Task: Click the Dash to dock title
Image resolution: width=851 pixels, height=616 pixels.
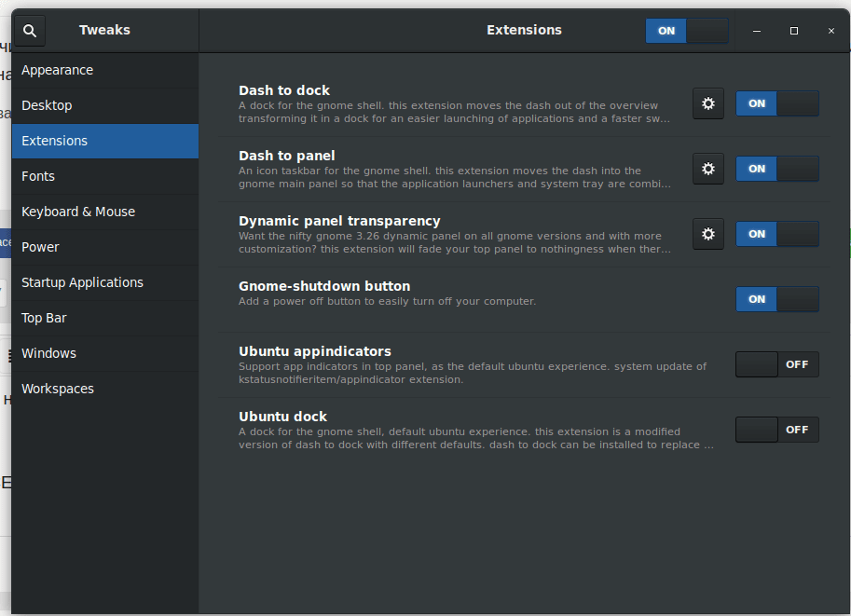Action: pyautogui.click(x=284, y=90)
